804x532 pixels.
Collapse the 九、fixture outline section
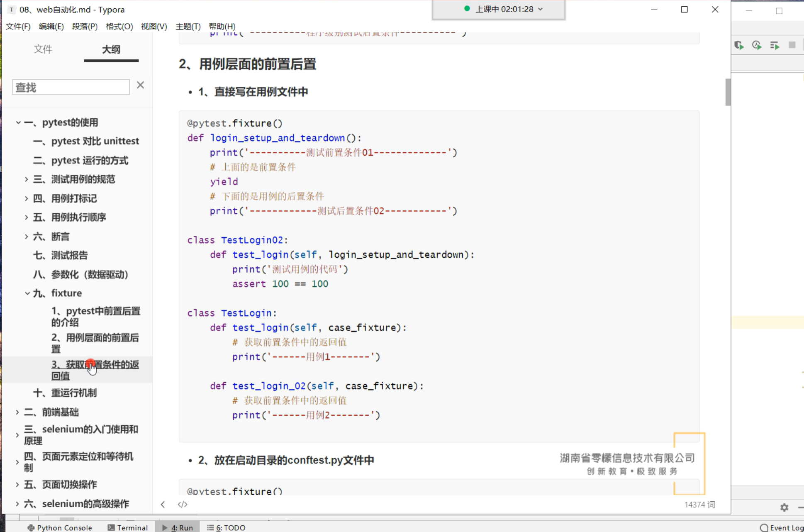[27, 293]
